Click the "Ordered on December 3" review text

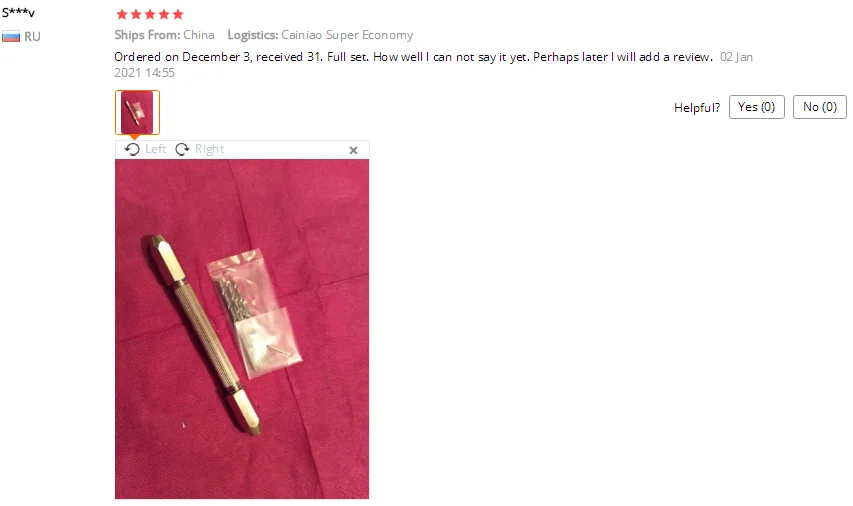(182, 57)
